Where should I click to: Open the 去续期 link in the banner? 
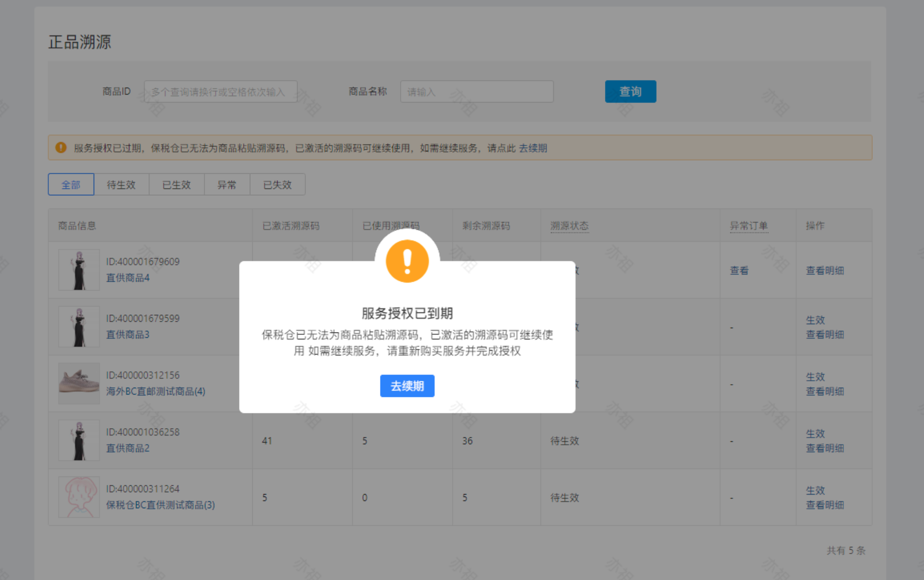(533, 148)
